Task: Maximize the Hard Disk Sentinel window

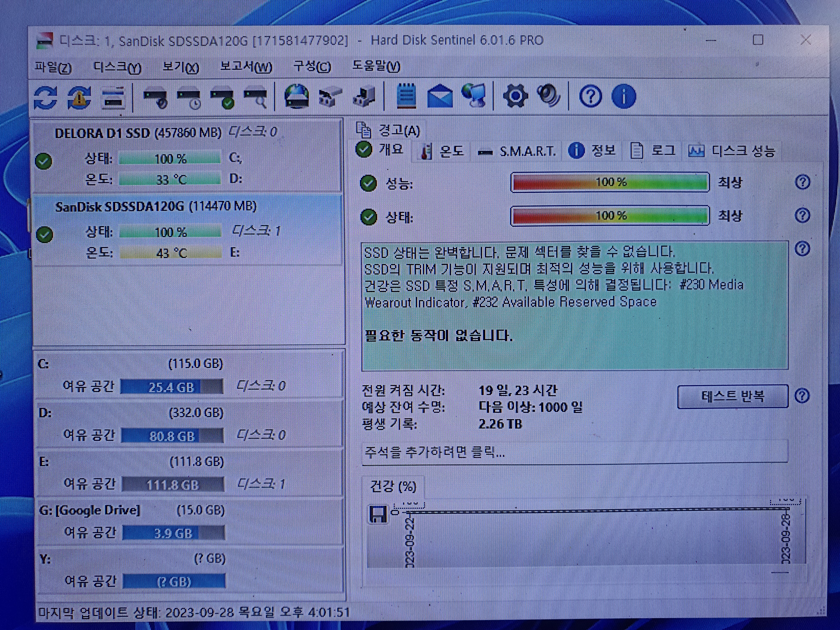Action: click(758, 40)
